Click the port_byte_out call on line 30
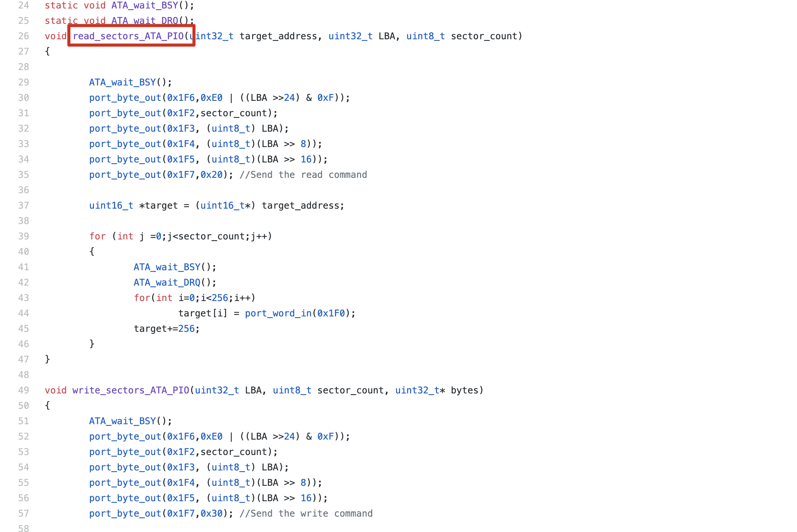 point(125,97)
